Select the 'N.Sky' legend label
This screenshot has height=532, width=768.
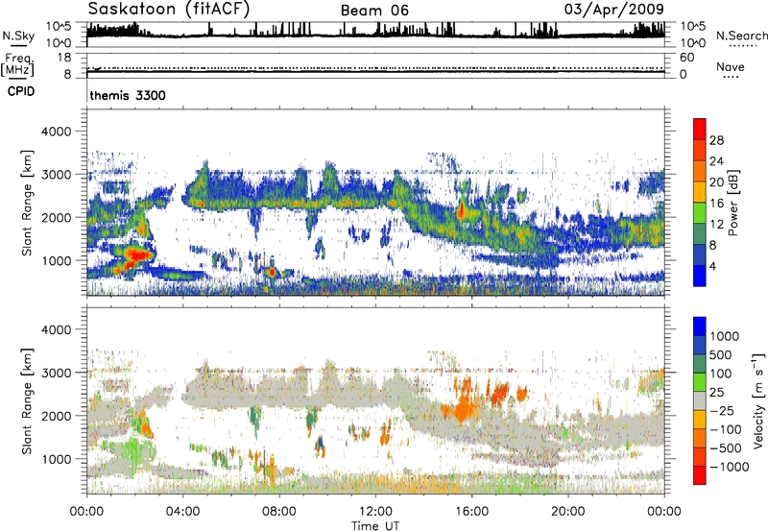coord(18,36)
